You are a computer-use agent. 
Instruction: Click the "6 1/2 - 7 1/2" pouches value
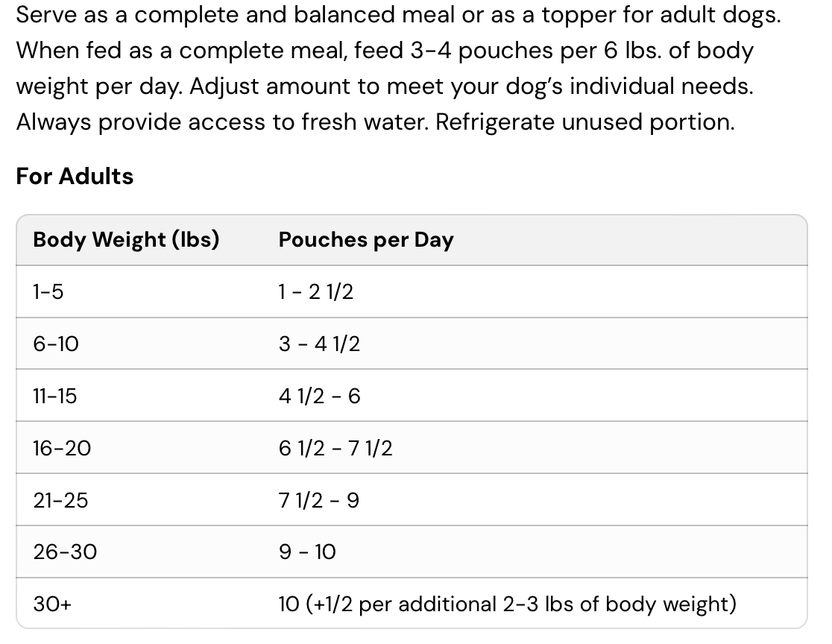(335, 448)
